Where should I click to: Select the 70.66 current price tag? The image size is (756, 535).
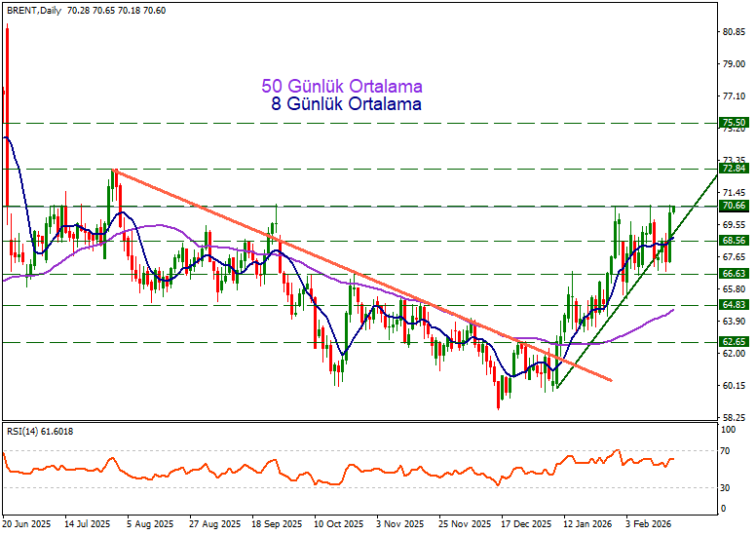click(x=734, y=206)
